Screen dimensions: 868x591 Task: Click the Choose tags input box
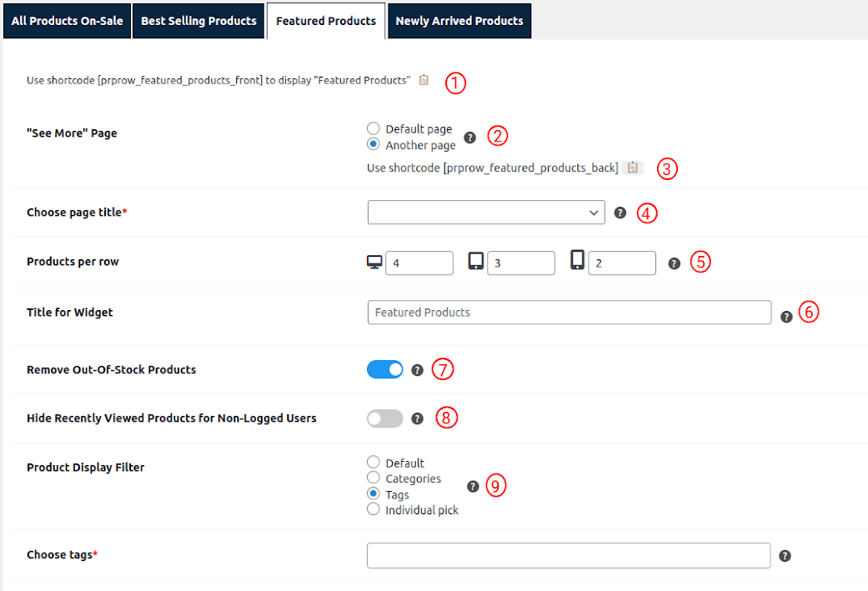tap(569, 554)
